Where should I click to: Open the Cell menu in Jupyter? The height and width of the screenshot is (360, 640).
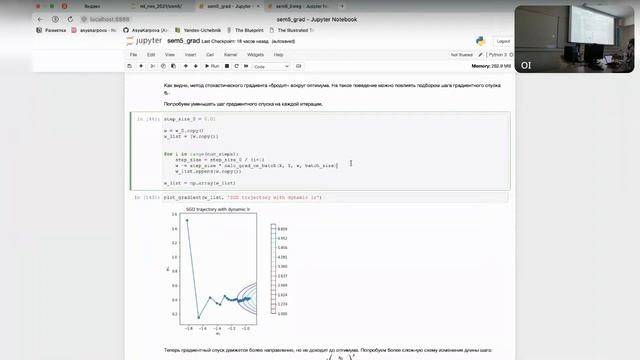click(210, 55)
